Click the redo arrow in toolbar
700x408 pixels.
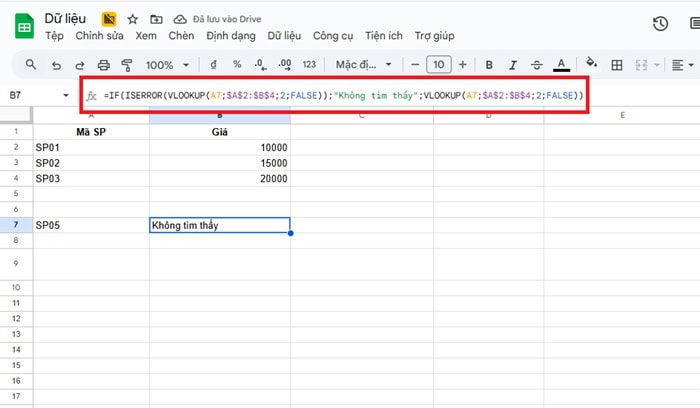[x=80, y=65]
